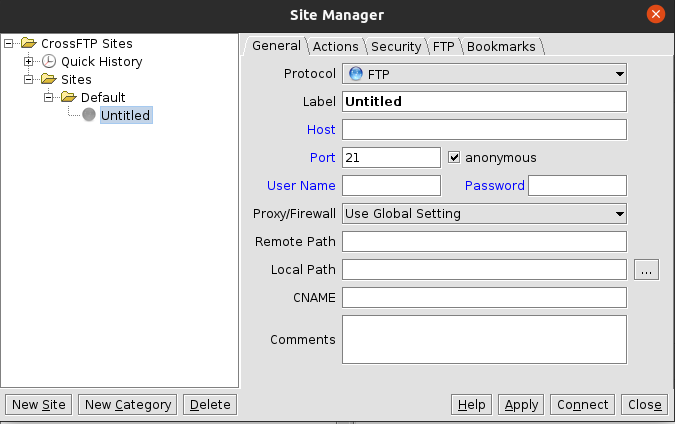The height and width of the screenshot is (424, 675).
Task: Click the FTP globe protocol icon
Action: pos(354,74)
